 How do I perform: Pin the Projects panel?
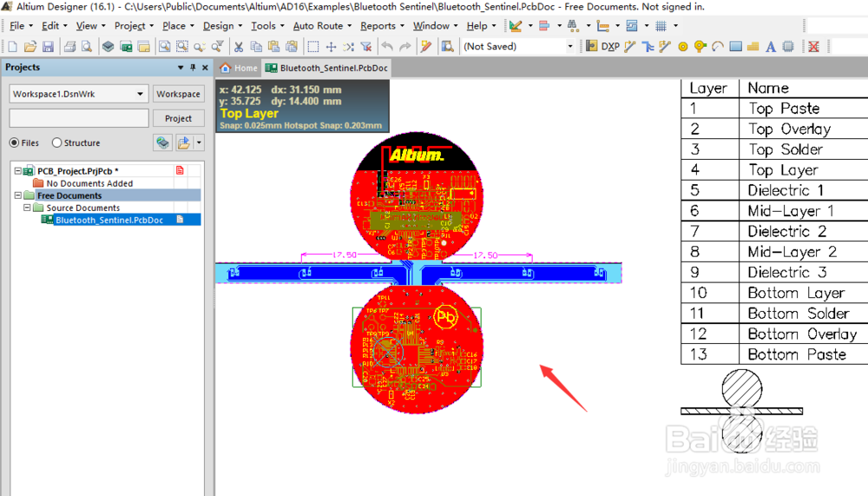(x=193, y=68)
